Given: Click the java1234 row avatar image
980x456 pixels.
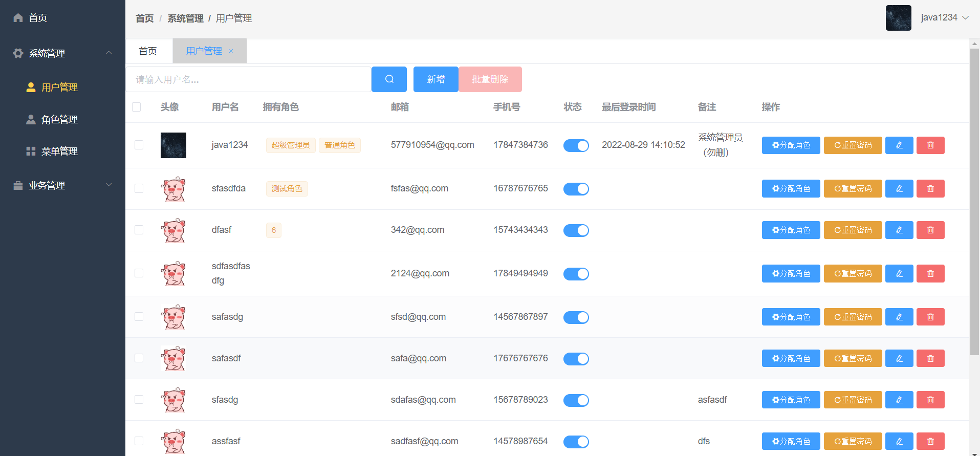Looking at the screenshot, I should point(173,145).
